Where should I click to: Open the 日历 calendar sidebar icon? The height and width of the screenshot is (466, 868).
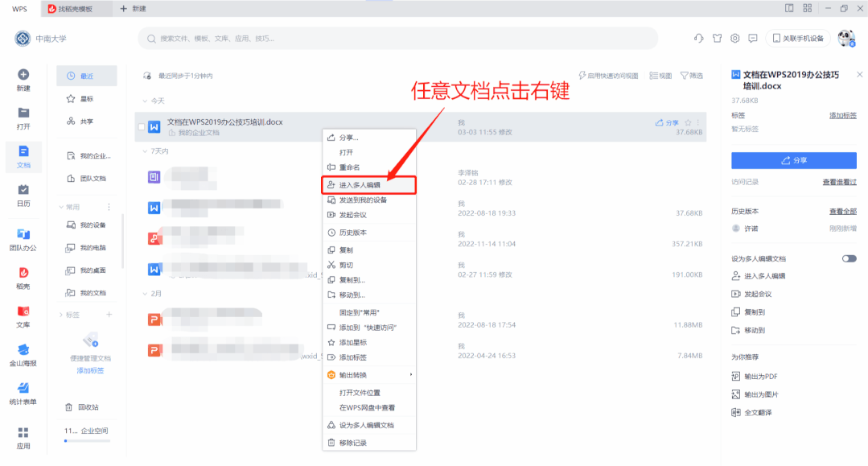(x=23, y=190)
